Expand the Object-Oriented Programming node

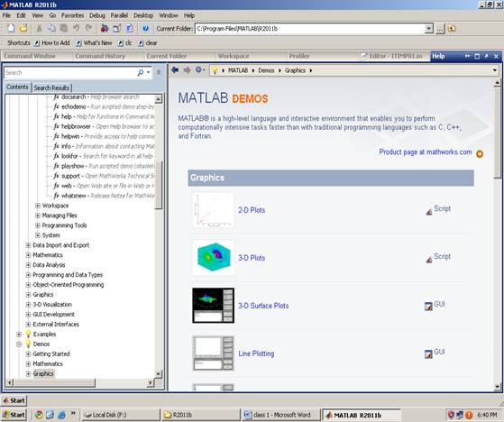point(28,285)
